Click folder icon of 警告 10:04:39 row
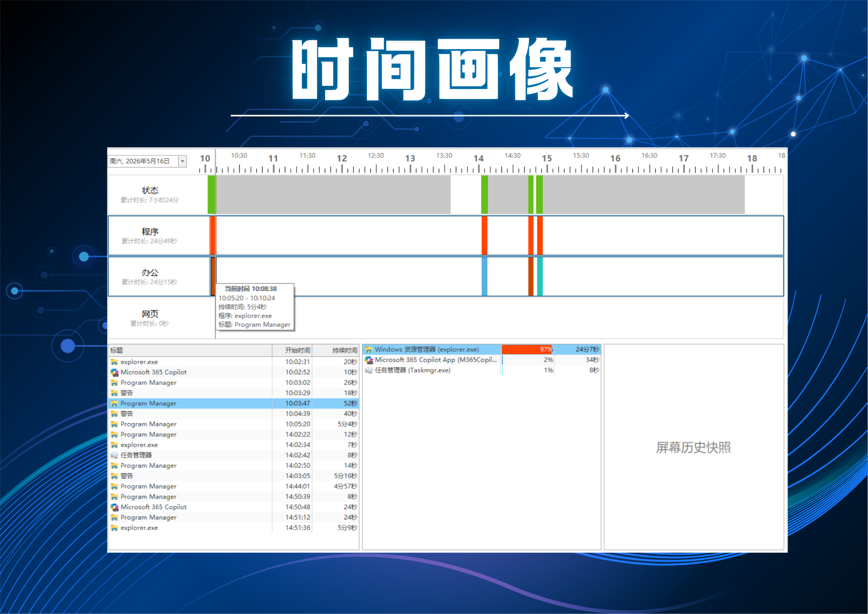The width and height of the screenshot is (868, 614). [x=114, y=414]
